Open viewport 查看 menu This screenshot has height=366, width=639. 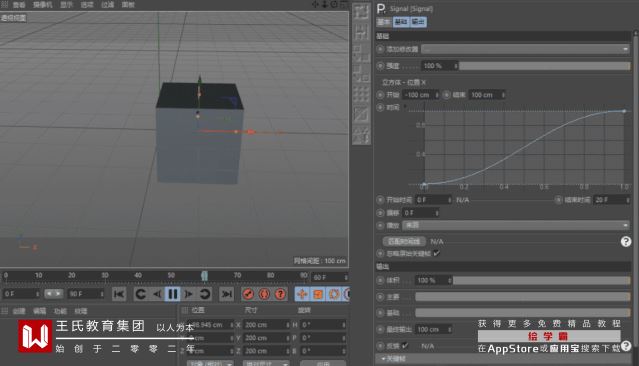pos(19,5)
